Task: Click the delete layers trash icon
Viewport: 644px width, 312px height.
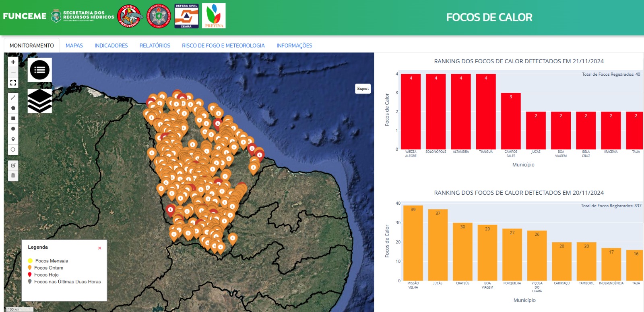Action: click(13, 175)
